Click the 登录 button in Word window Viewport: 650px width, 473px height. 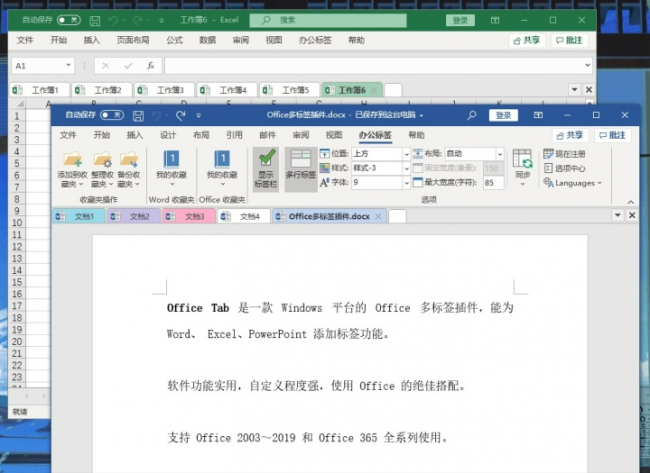click(503, 115)
